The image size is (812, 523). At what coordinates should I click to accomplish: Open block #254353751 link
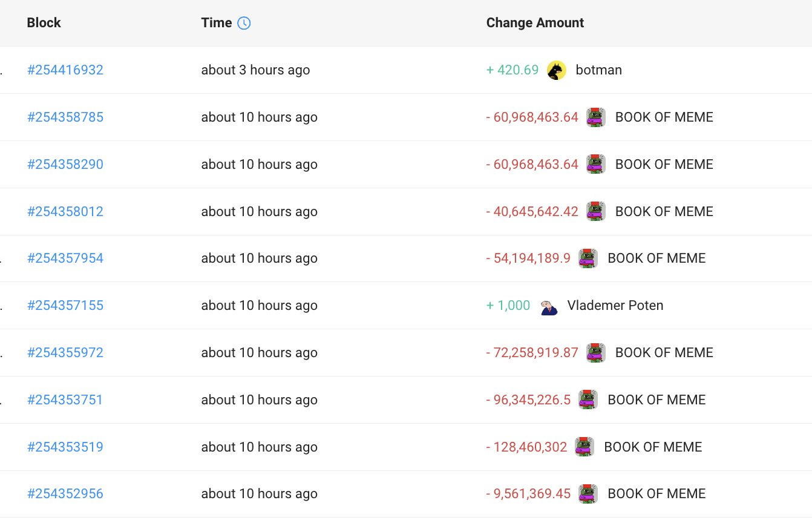click(65, 400)
